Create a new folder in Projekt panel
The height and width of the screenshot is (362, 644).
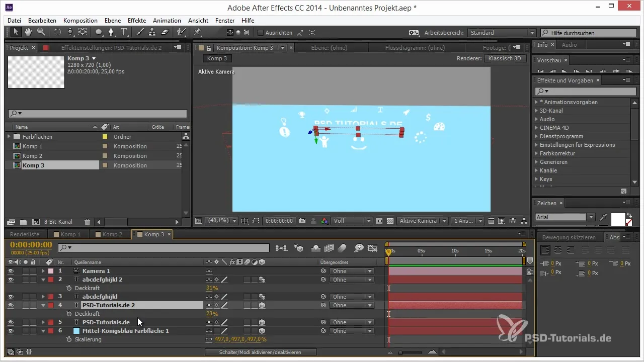pyautogui.click(x=24, y=222)
